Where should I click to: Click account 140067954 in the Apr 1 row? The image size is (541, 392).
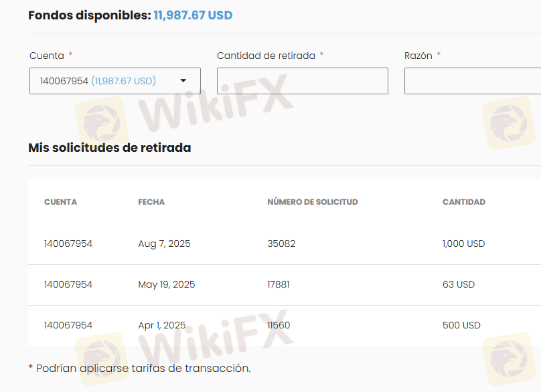68,325
